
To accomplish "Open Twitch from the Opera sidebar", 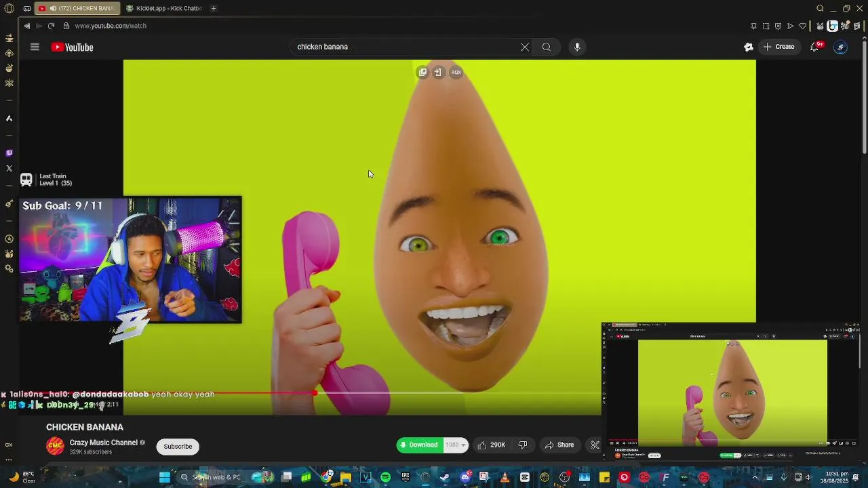I will (x=9, y=153).
